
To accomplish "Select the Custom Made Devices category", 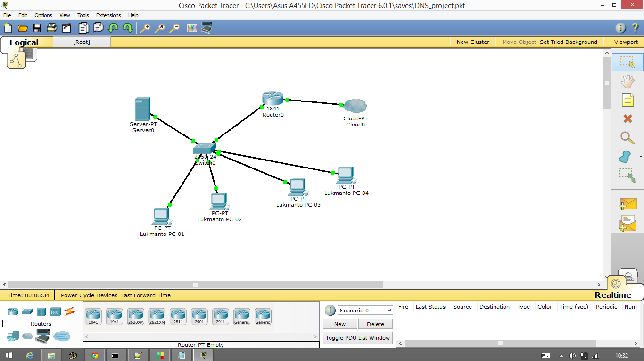I will [x=43, y=336].
